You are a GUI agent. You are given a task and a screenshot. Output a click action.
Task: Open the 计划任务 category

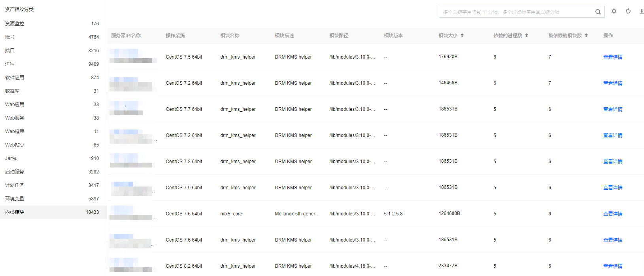(x=15, y=185)
